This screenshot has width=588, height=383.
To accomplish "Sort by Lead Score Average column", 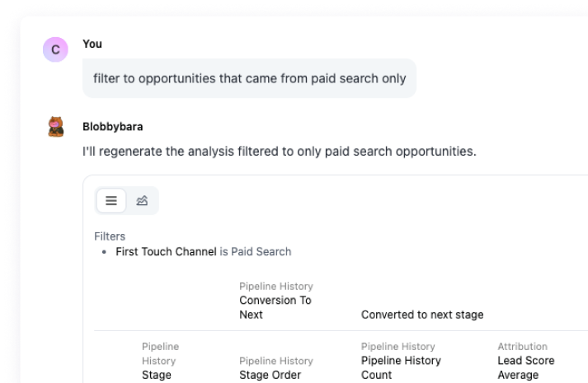I will 525,367.
